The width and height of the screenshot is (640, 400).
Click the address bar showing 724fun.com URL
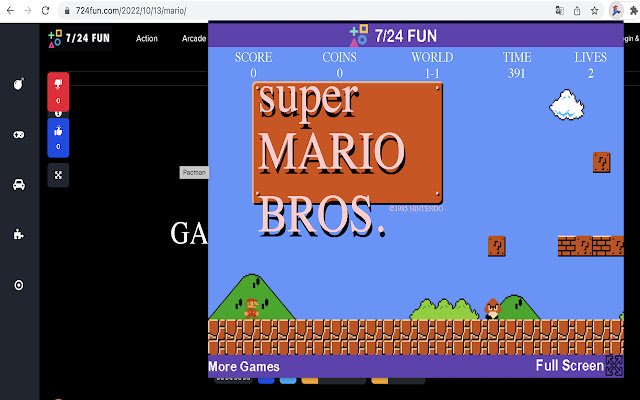(306, 11)
